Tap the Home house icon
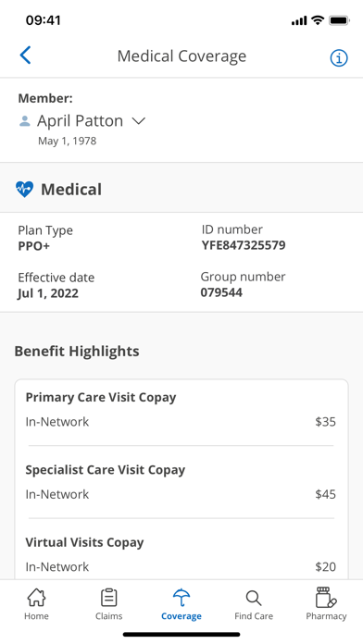 (36, 597)
